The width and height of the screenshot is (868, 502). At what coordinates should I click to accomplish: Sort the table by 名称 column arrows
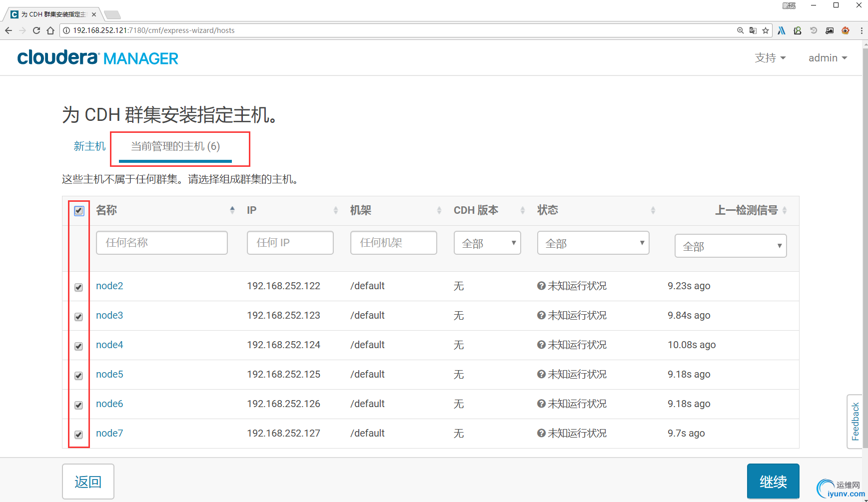pyautogui.click(x=232, y=210)
